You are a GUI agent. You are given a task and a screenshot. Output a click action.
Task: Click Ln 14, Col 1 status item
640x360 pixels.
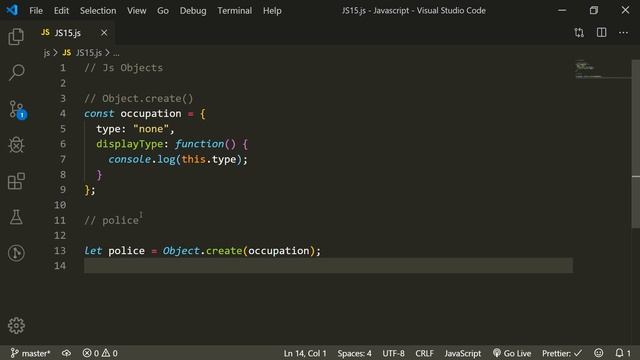point(305,353)
